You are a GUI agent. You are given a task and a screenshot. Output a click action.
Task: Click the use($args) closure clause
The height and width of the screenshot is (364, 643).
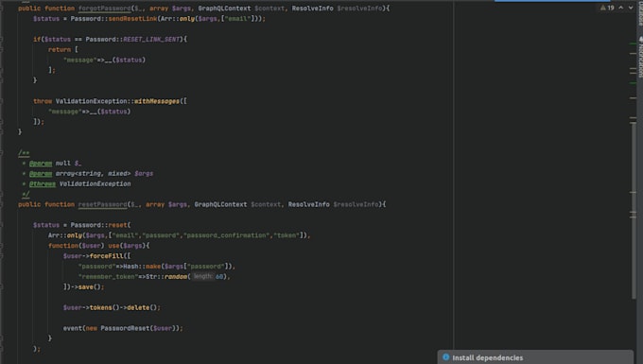[127, 246]
